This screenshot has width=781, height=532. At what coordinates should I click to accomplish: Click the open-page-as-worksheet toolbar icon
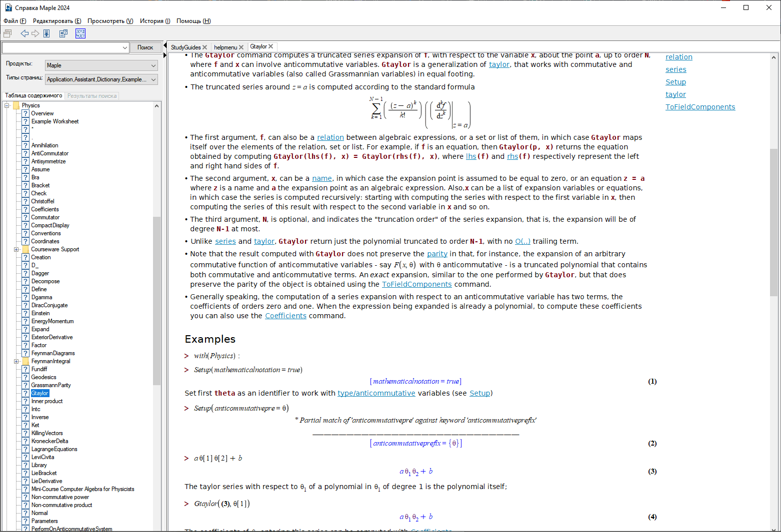pos(63,33)
